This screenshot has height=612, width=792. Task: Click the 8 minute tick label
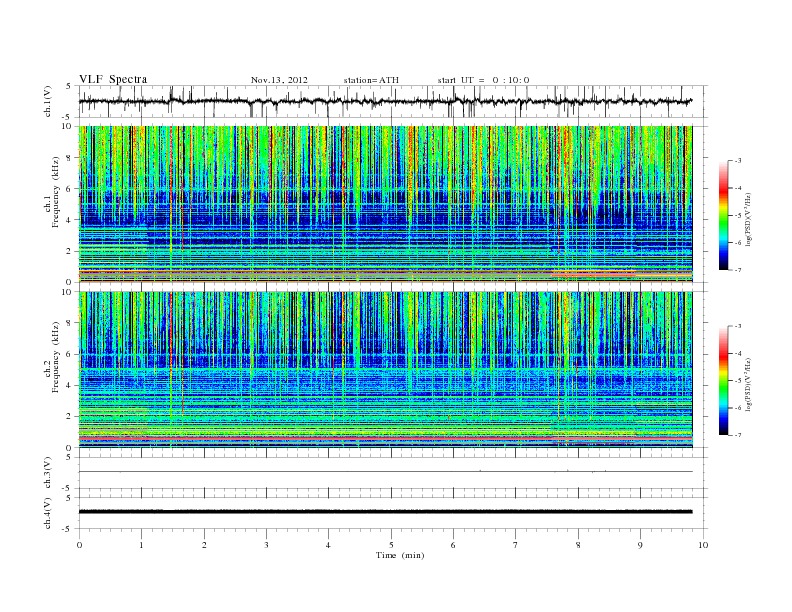point(578,545)
